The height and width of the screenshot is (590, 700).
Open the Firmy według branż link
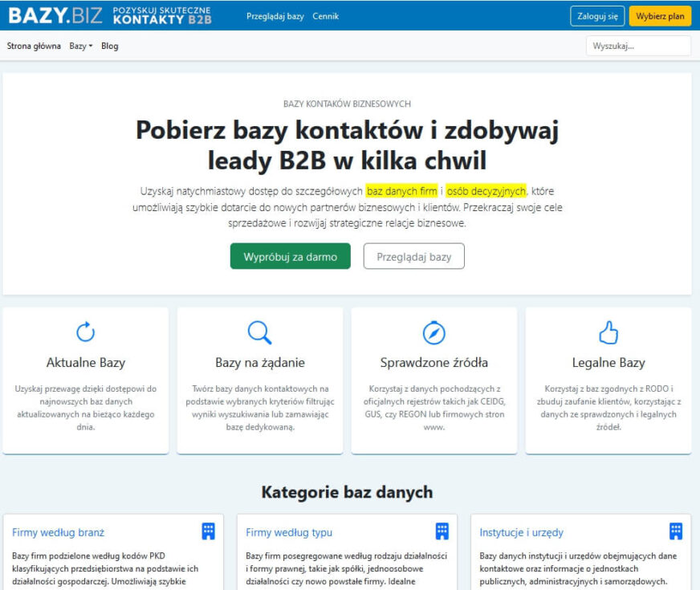tap(58, 532)
